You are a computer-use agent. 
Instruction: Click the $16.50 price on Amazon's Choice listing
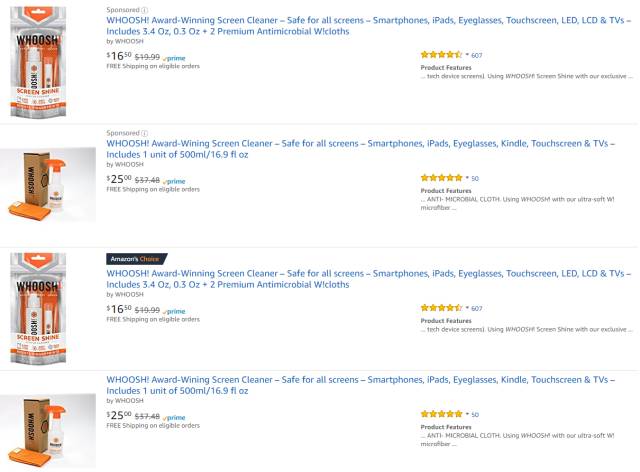(x=118, y=310)
